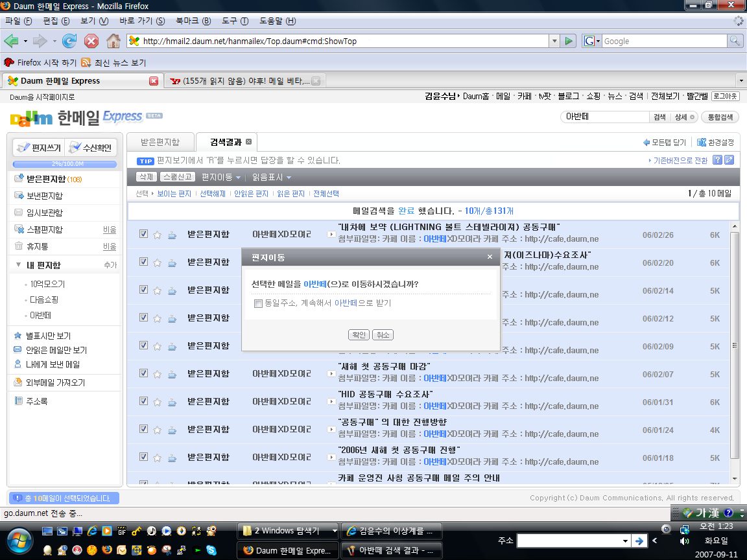Go back with the Firefox back arrow
The image size is (747, 560).
(12, 41)
